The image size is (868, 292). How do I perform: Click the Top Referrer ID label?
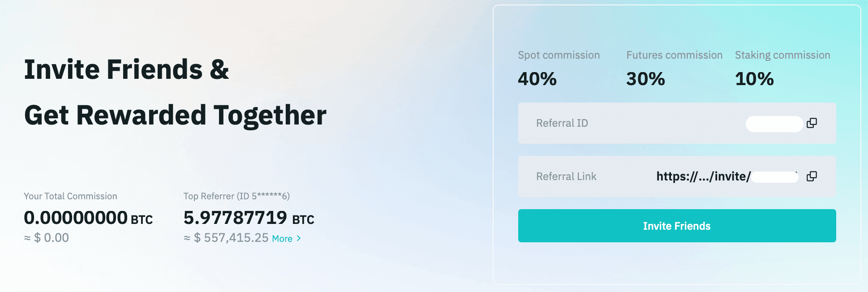point(236,196)
